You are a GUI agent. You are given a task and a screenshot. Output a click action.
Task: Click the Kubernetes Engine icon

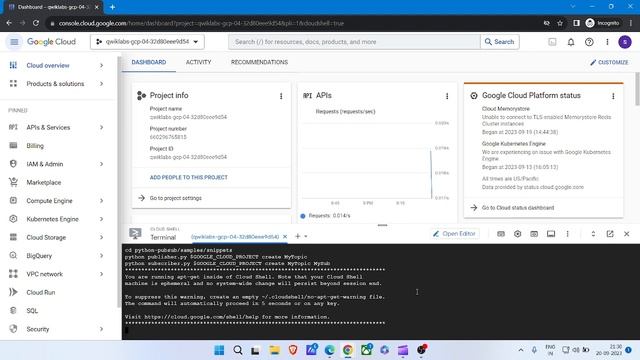pos(13,219)
